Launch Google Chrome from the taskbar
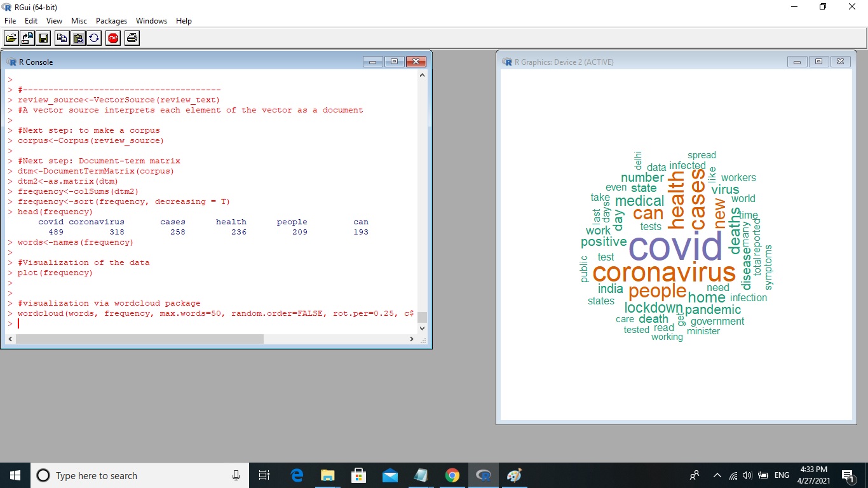The height and width of the screenshot is (488, 868). pos(452,475)
